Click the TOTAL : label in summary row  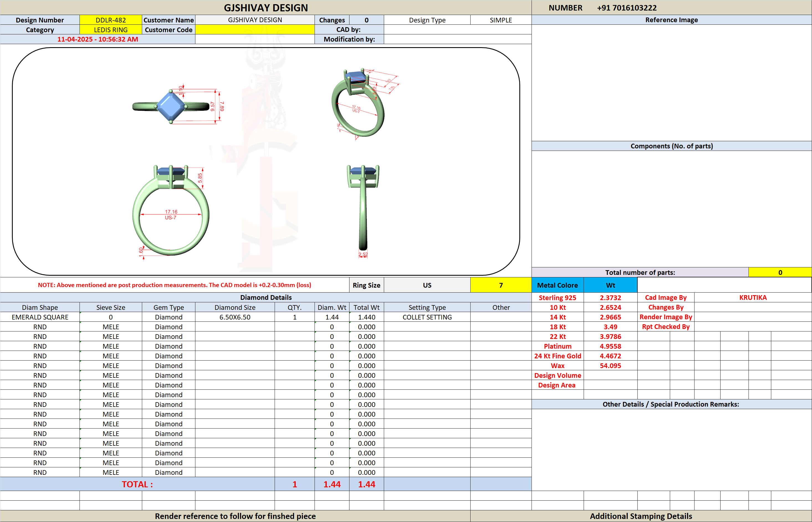pos(137,484)
